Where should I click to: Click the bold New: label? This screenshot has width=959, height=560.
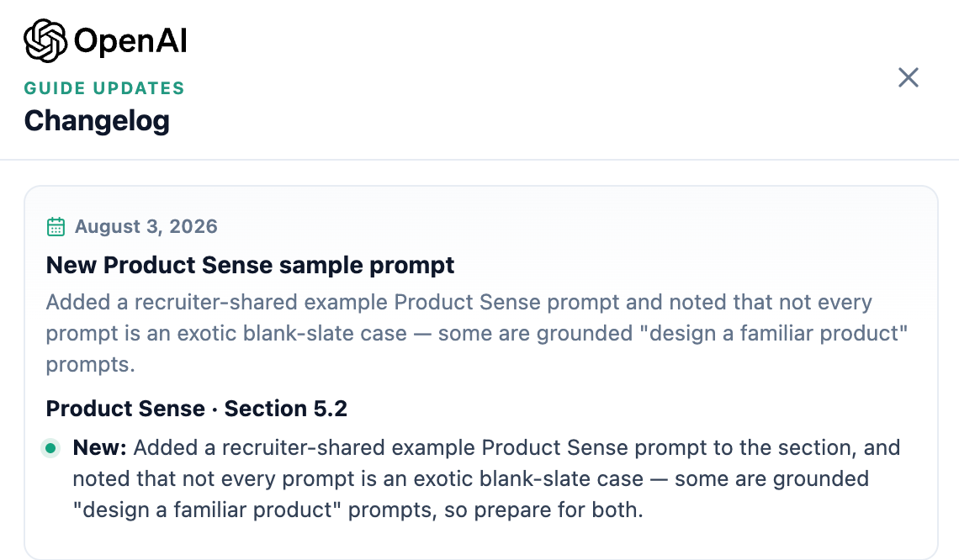[100, 447]
